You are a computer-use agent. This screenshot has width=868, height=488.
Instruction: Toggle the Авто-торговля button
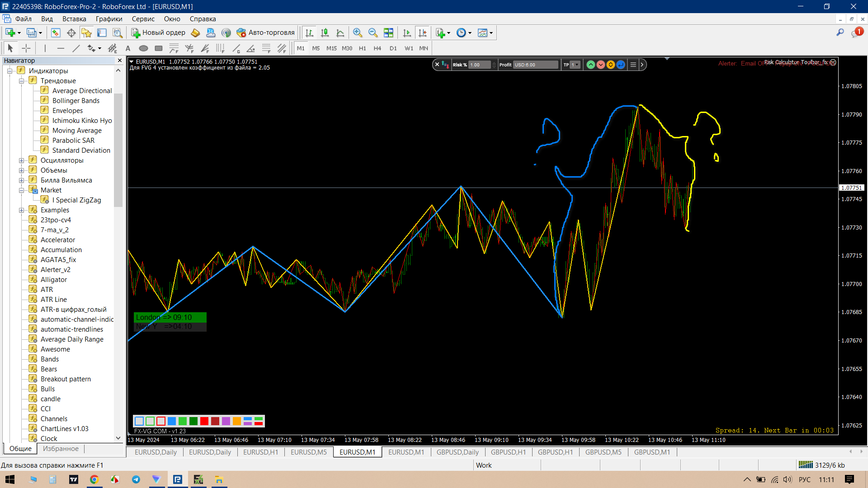click(x=266, y=33)
